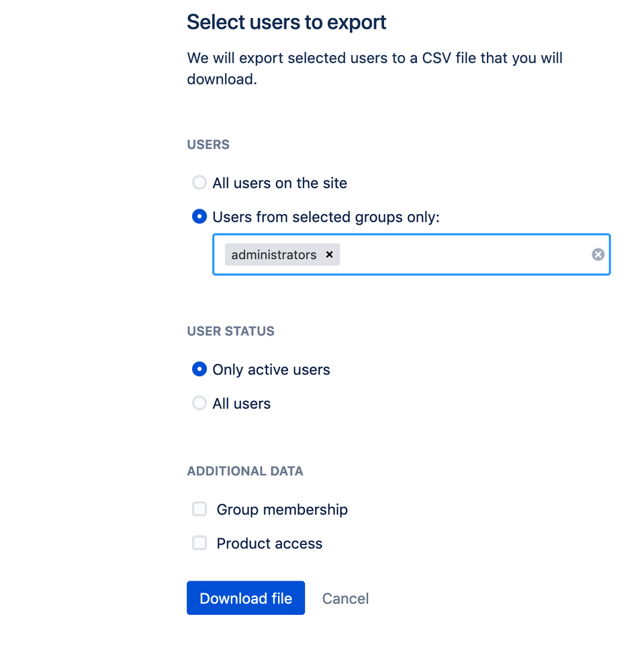Click the 'All users on the site' label
644x670 pixels.
click(279, 183)
